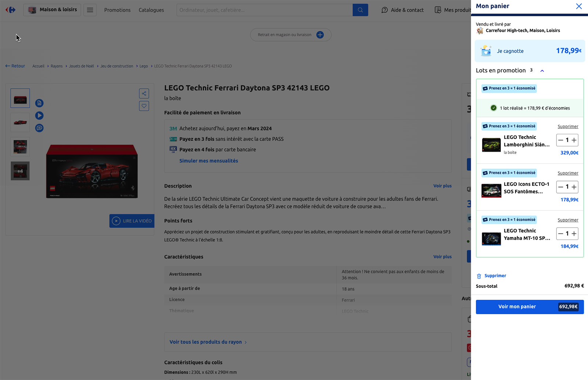Increase Yamaha MT-10 SP quantity
588x380 pixels.
click(x=574, y=234)
